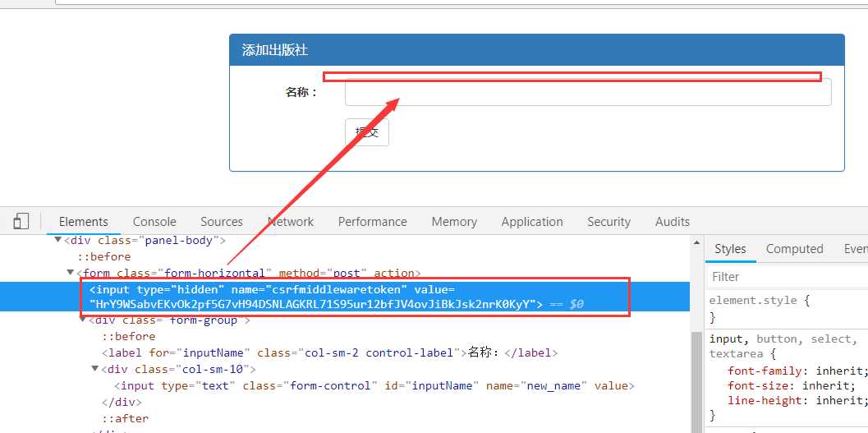
Task: Click the scroll-up arrow of DOM scrollbar
Action: (696, 242)
